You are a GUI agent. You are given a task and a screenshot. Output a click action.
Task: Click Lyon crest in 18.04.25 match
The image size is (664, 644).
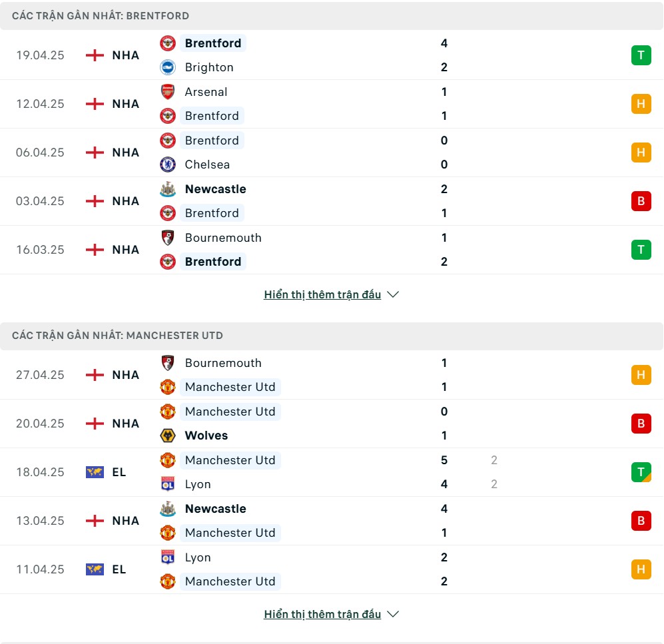168,484
